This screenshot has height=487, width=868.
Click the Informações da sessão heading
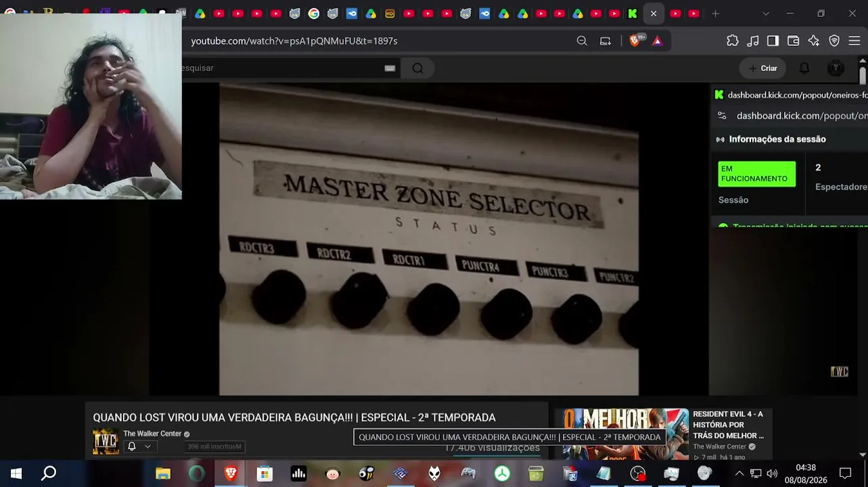[x=777, y=139]
